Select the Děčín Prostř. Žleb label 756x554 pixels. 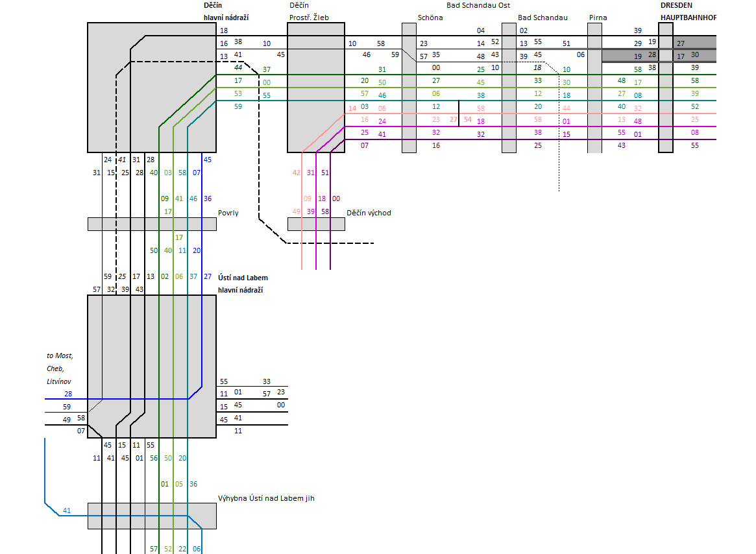click(308, 12)
